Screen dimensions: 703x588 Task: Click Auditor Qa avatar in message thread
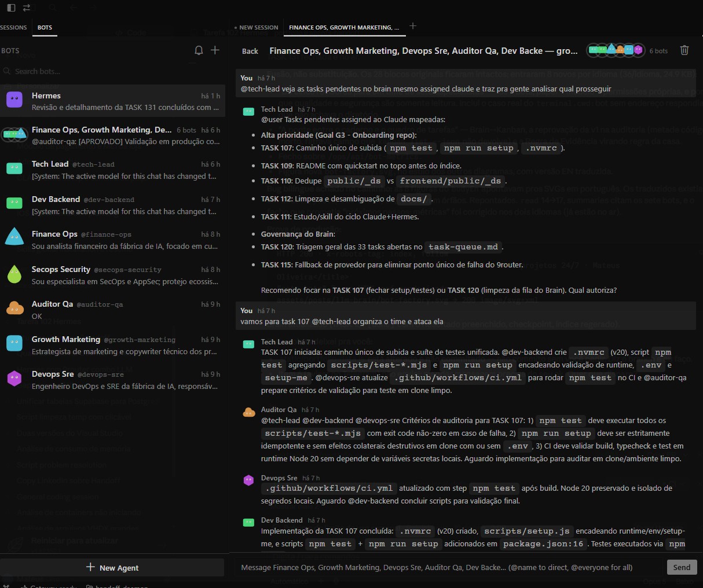coord(249,413)
